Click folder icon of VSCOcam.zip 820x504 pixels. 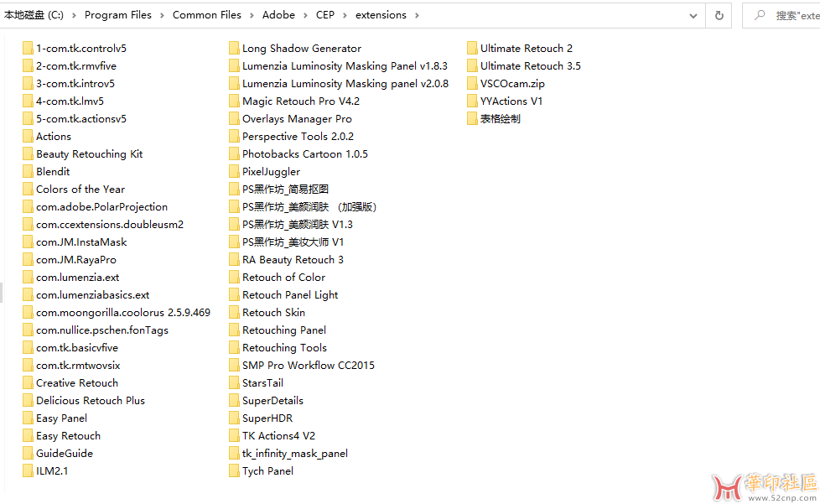(472, 84)
